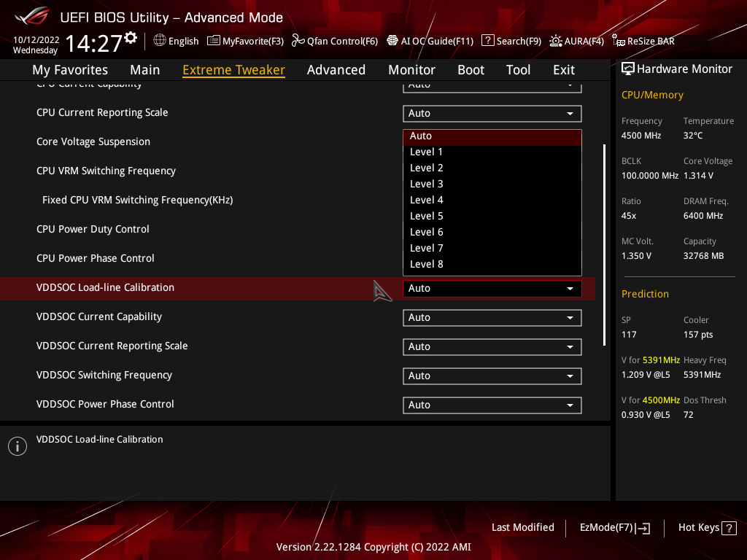
Task: Open VDDSOC Switching Frequency dropdown
Action: 492,376
